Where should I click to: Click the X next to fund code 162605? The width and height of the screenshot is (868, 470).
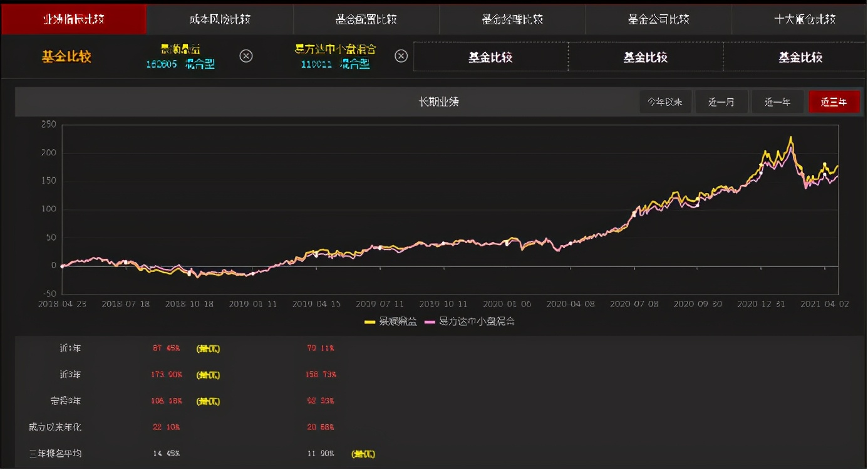(x=246, y=56)
